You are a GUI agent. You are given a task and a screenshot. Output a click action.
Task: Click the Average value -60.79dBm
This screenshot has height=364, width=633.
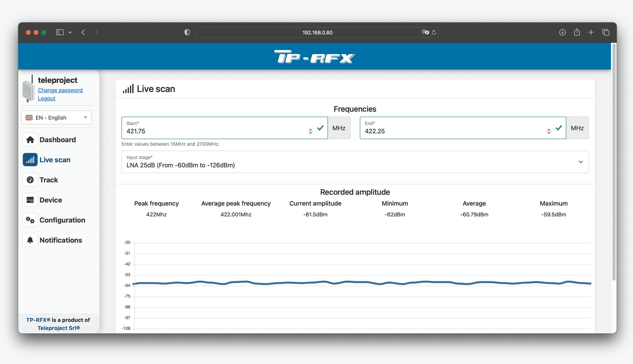[x=474, y=214]
